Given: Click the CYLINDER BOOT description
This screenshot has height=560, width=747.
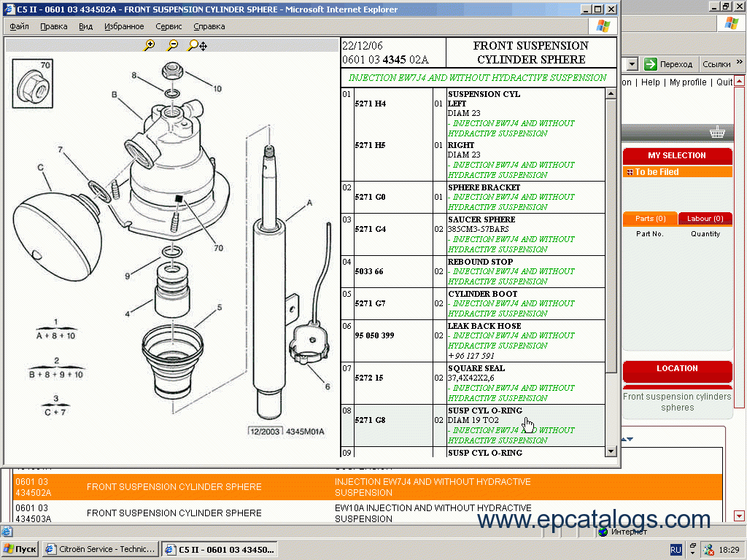Looking at the screenshot, I should tap(483, 295).
